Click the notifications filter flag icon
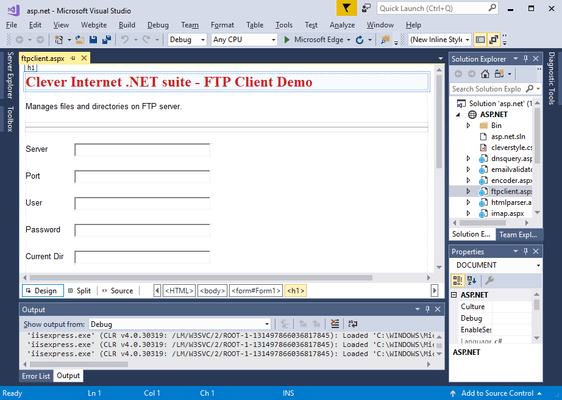Image resolution: width=562 pixels, height=400 pixels. [346, 8]
